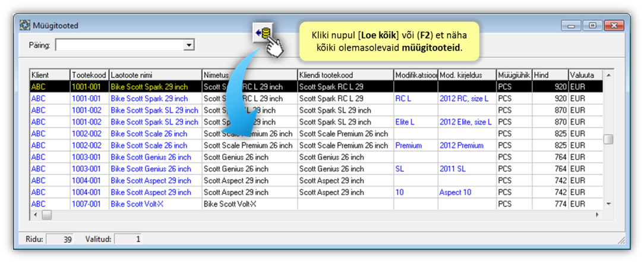Image resolution: width=644 pixels, height=263 pixels.
Task: Click the vertical scrollbar down arrow
Action: pyautogui.click(x=608, y=203)
